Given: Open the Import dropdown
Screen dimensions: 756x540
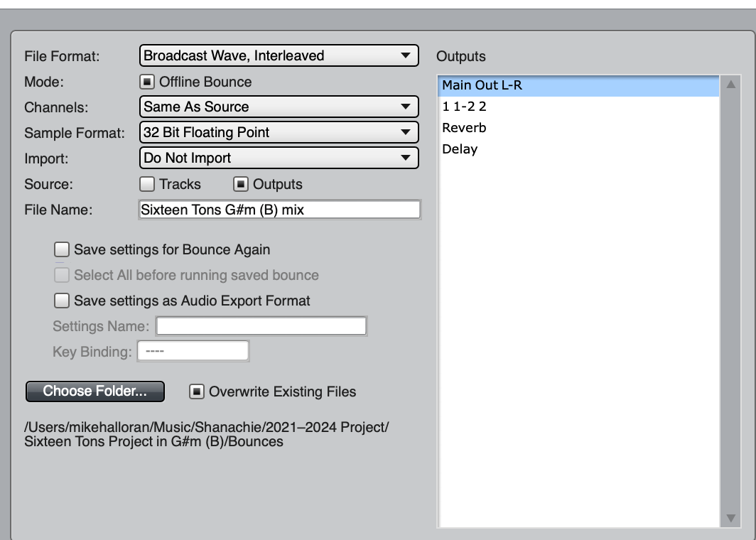Looking at the screenshot, I should (279, 158).
